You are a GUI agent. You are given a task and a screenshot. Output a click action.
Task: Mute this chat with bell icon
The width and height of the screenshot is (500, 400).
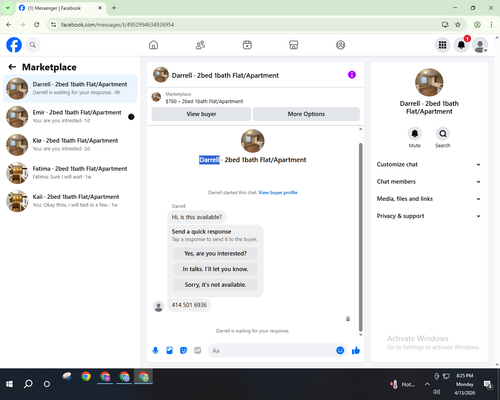point(415,134)
